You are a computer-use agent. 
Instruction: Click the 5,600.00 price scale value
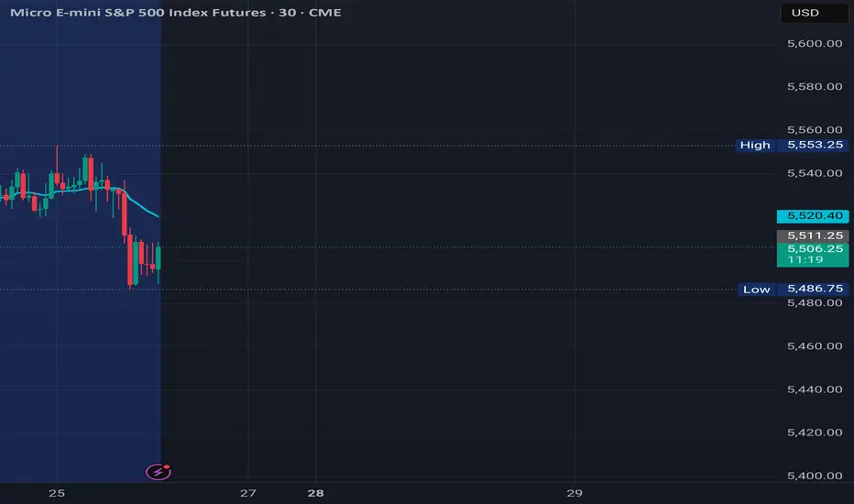[x=815, y=44]
